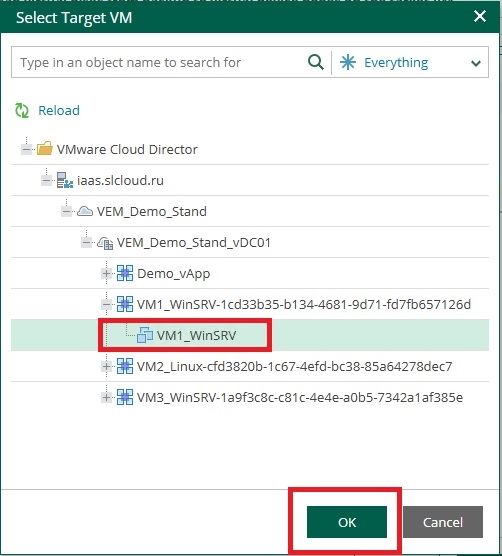Image resolution: width=502 pixels, height=556 pixels.
Task: Click the VM2_Linux vApp icon
Action: pyautogui.click(x=125, y=366)
